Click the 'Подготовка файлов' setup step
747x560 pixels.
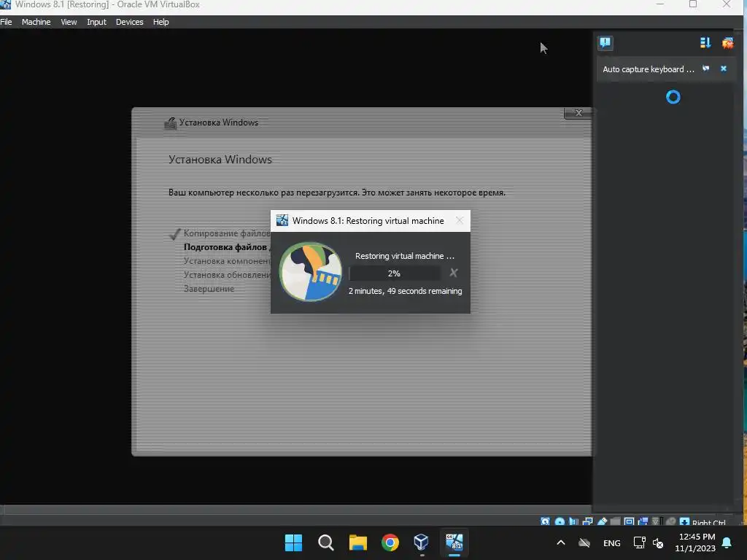(x=225, y=247)
